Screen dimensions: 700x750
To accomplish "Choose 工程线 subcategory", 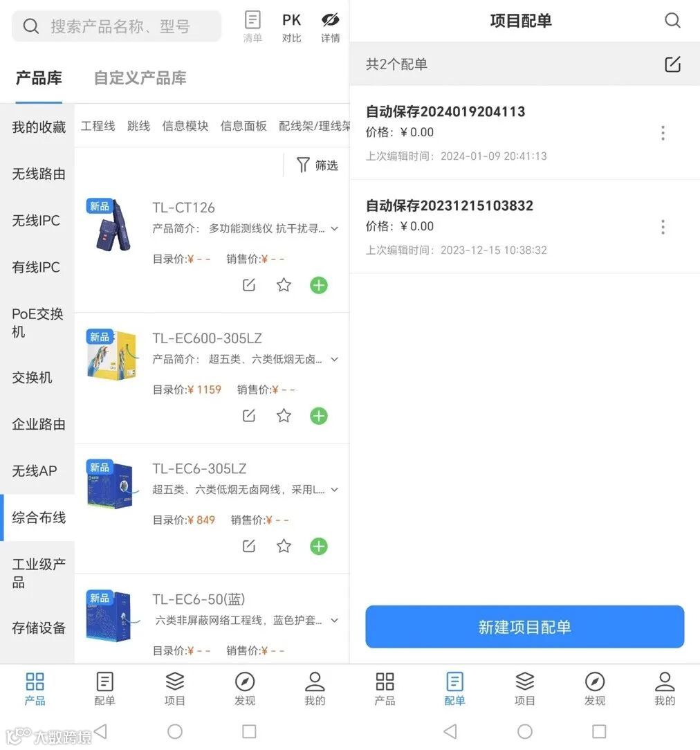I will click(98, 126).
